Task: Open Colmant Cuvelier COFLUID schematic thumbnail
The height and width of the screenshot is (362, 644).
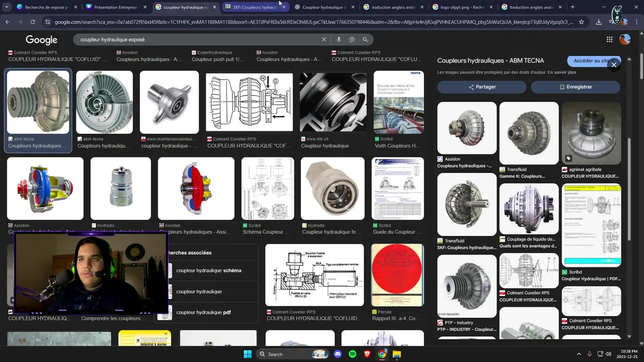Action: point(250,102)
